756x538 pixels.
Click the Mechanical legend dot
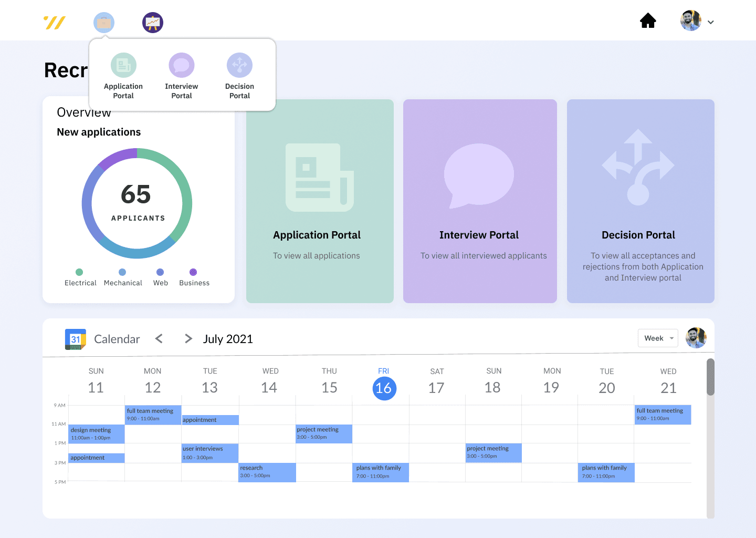(122, 272)
